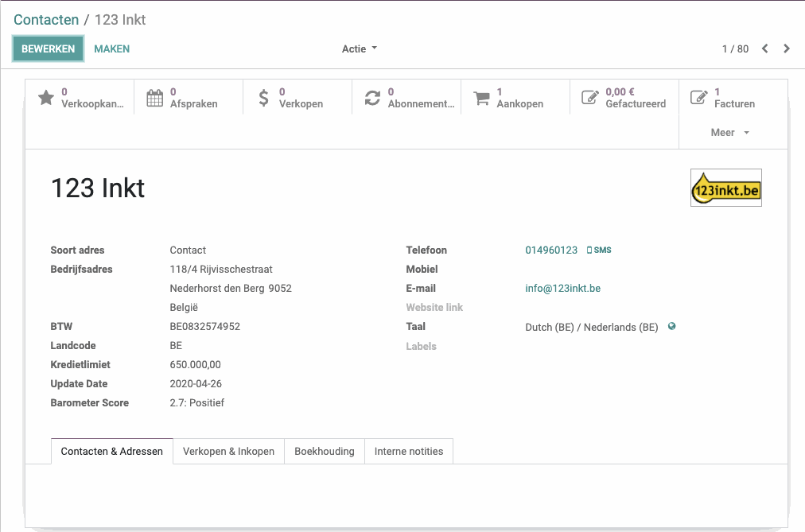Click the Dutch (BE) / Nederlands (BE) value
Image resolution: width=805 pixels, height=532 pixels.
(x=592, y=328)
